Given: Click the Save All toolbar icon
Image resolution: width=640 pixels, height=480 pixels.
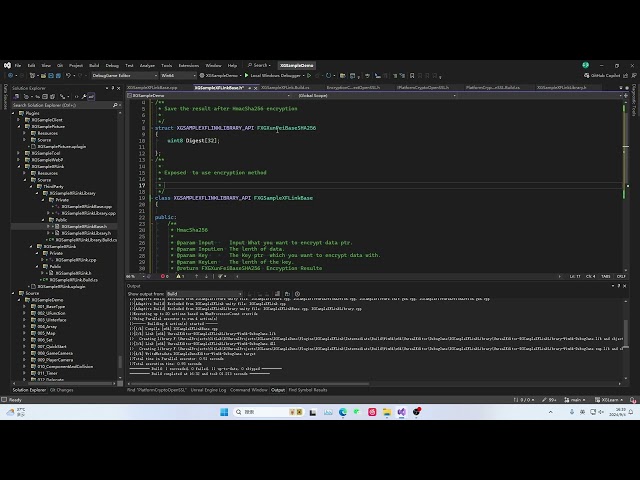Looking at the screenshot, I should coord(58,76).
